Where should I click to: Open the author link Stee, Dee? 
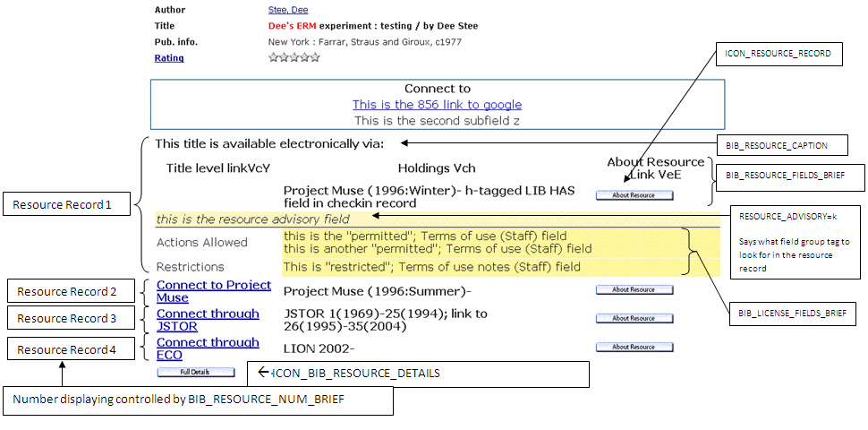pos(288,10)
